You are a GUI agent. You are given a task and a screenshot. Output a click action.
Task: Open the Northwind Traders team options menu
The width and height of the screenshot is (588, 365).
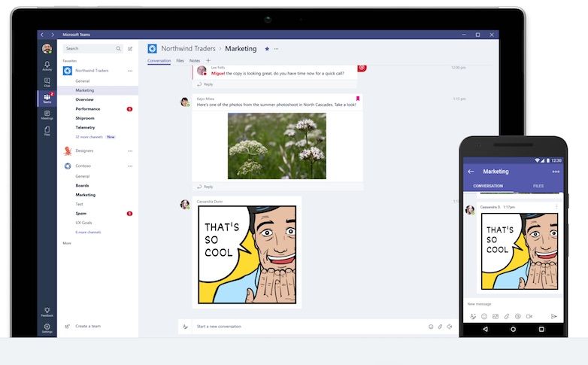pos(130,71)
